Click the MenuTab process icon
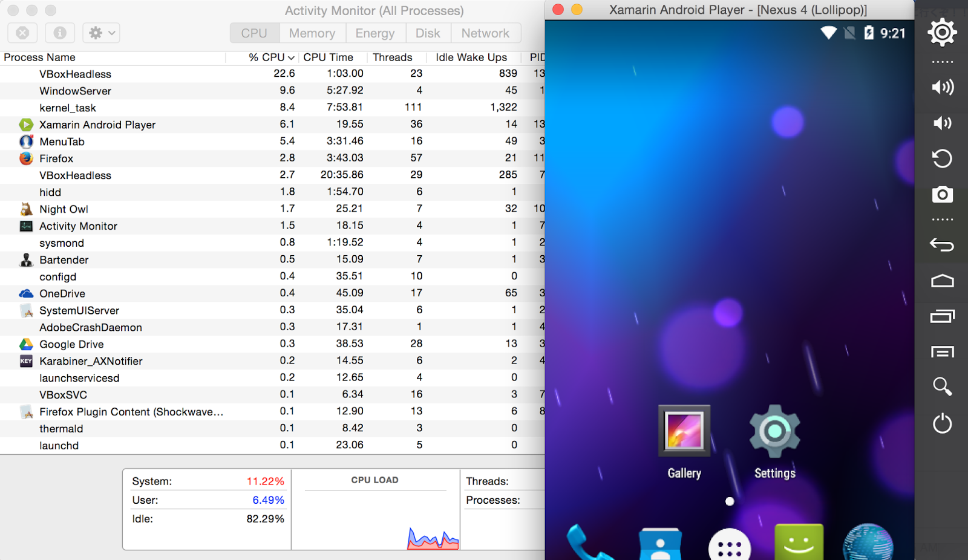 26,142
